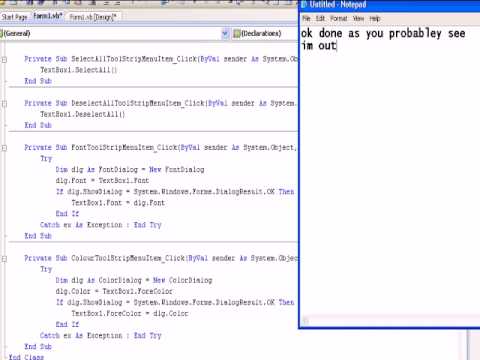Click 'Private Sub SelectAllToolStripMenuItem_Click' declaration
The width and height of the screenshot is (480, 360).
(x=161, y=59)
